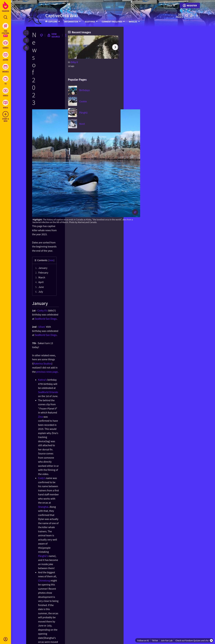Open the Video section icon

point(6,91)
